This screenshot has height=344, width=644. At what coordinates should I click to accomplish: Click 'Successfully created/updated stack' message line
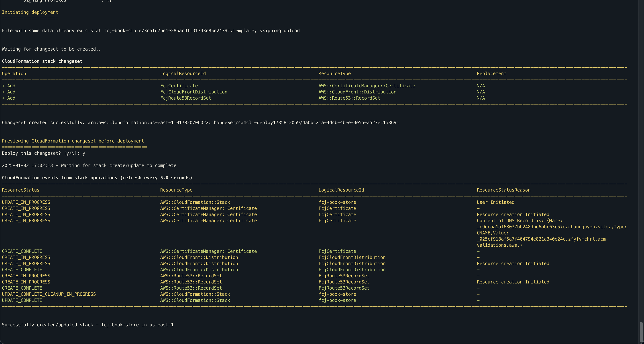point(88,325)
